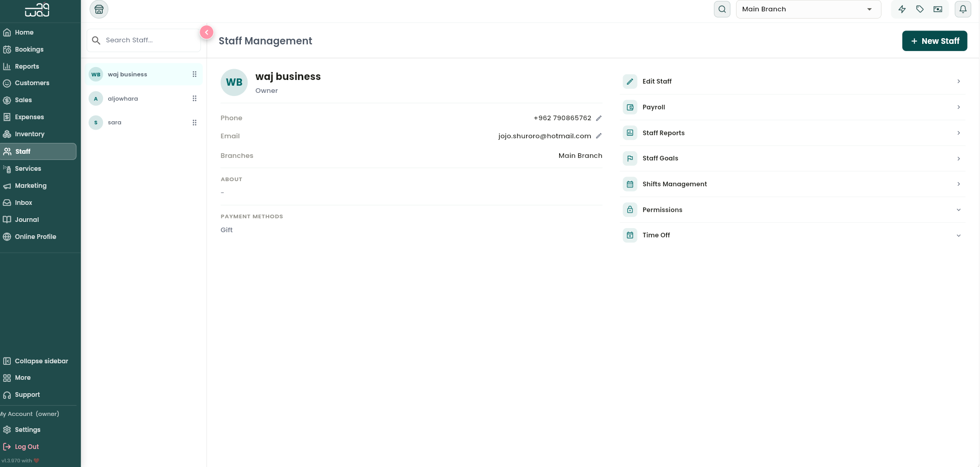
Task: Open Reports in sidebar
Action: [x=38, y=67]
